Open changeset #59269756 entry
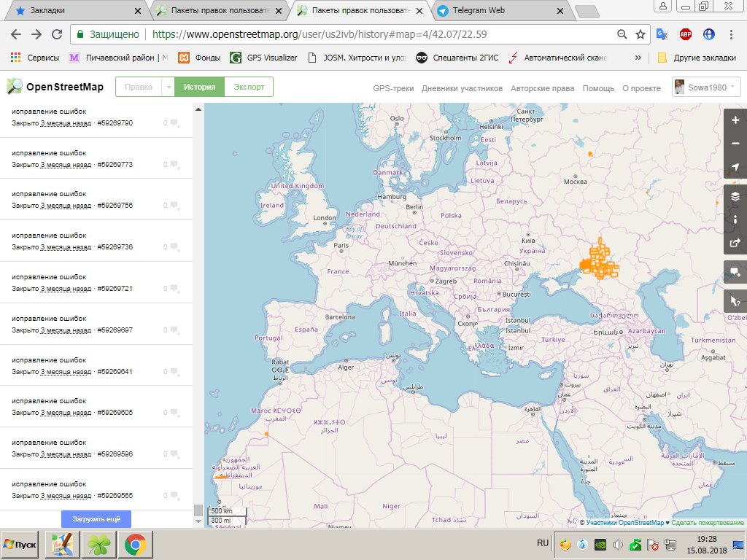Viewport: 747px width, 560px height. point(96,200)
